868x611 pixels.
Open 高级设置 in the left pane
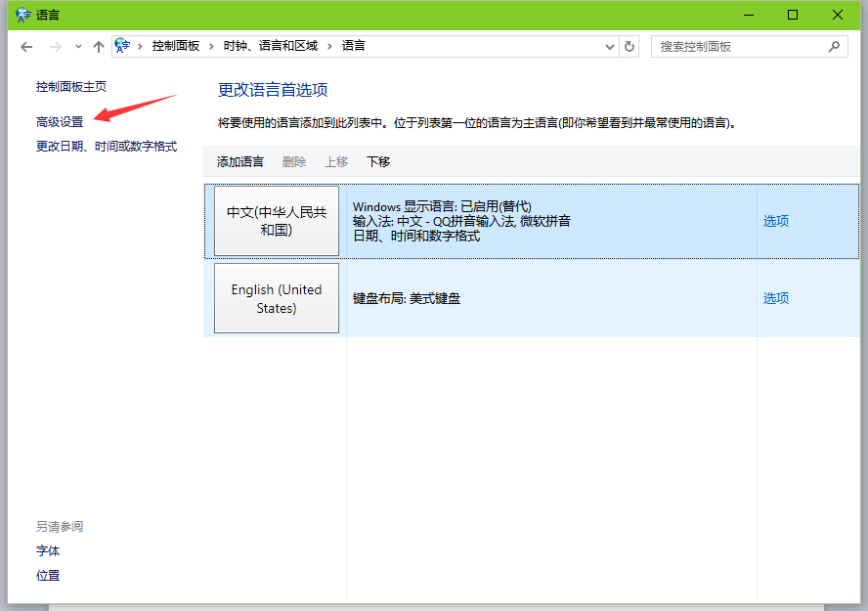click(x=60, y=122)
